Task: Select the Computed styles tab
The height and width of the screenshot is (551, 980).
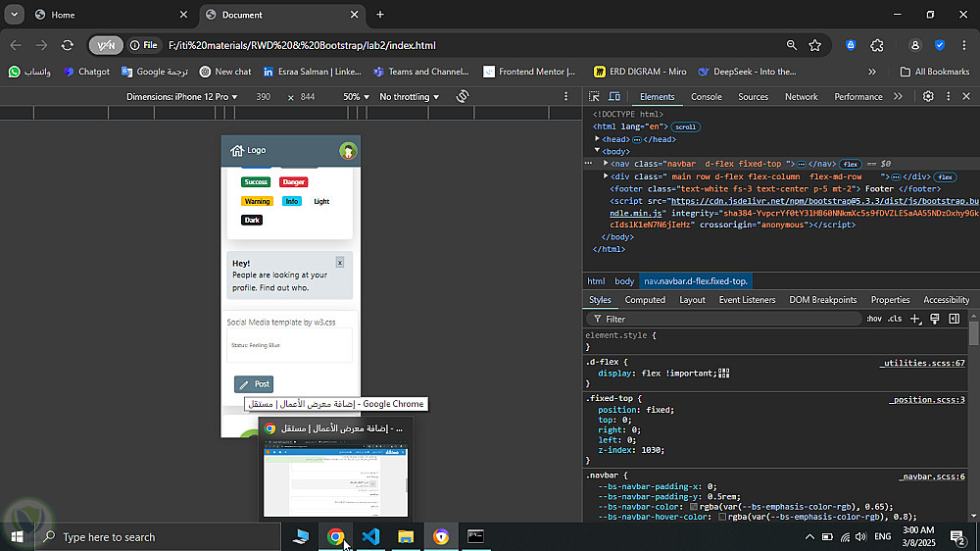Action: point(645,300)
